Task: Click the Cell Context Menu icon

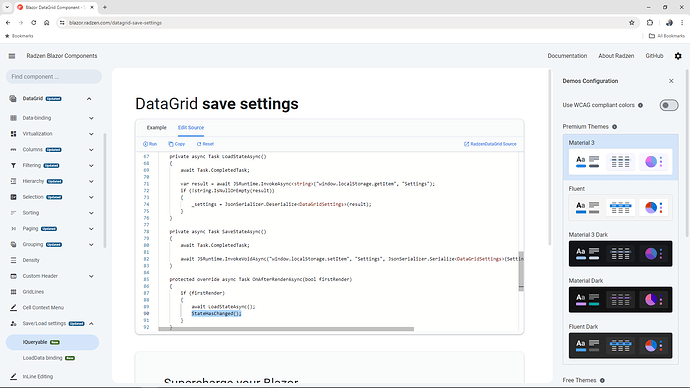Action: click(13, 307)
